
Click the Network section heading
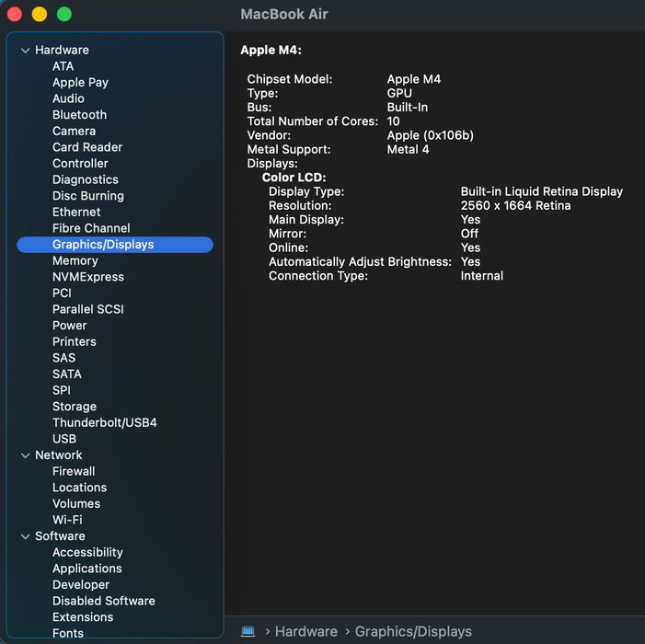[58, 455]
